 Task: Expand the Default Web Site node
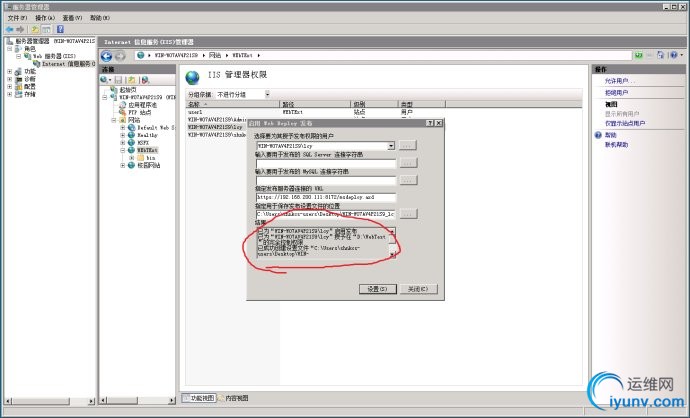coord(123,128)
